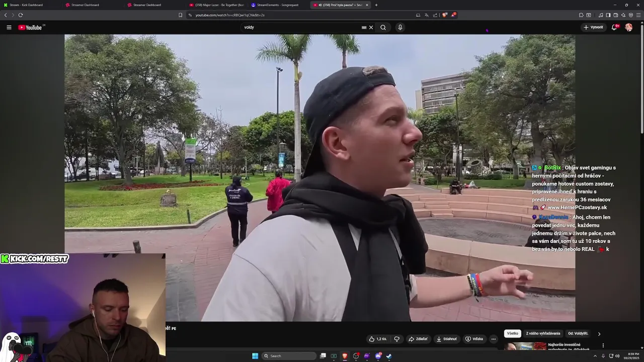Start voice search with the microphone

(x=400, y=27)
